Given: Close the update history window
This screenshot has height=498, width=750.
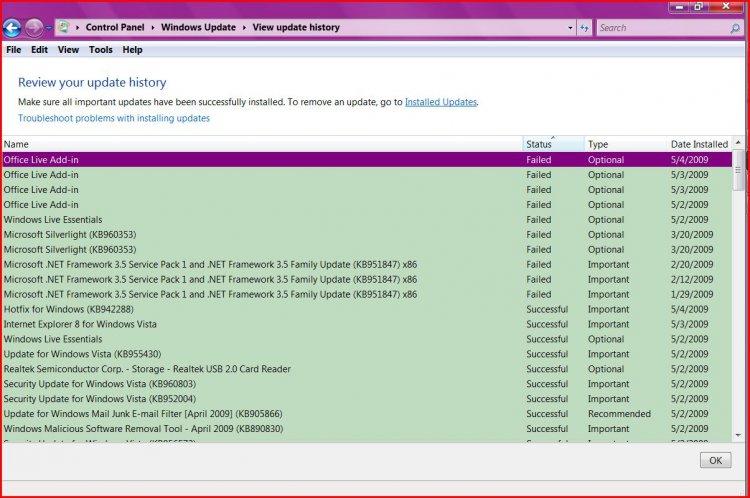Looking at the screenshot, I should pos(726,7).
